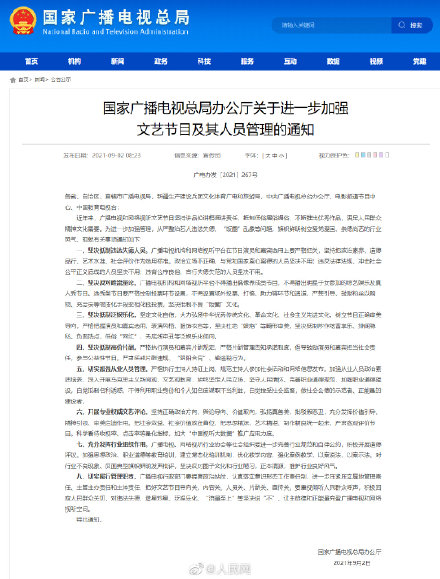Screen dimensions: 440x579
Task: Click the bold heading of paragraph 三
Action: click(x=106, y=315)
